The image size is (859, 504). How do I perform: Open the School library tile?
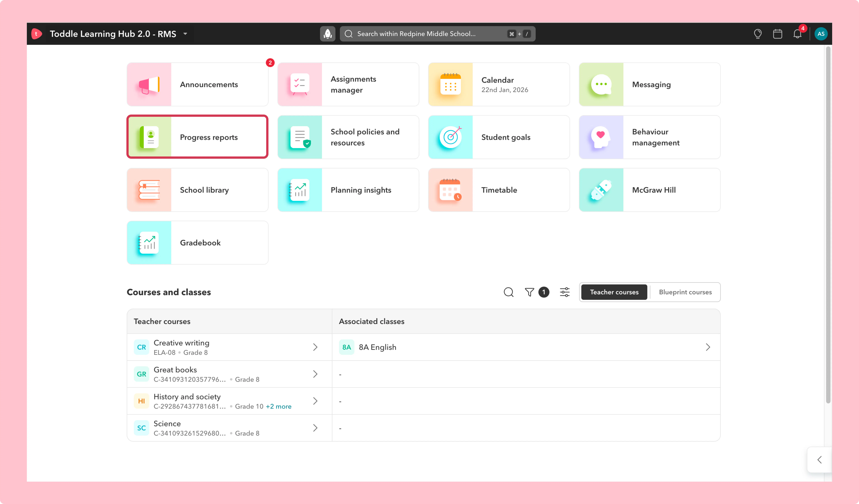[x=197, y=190]
